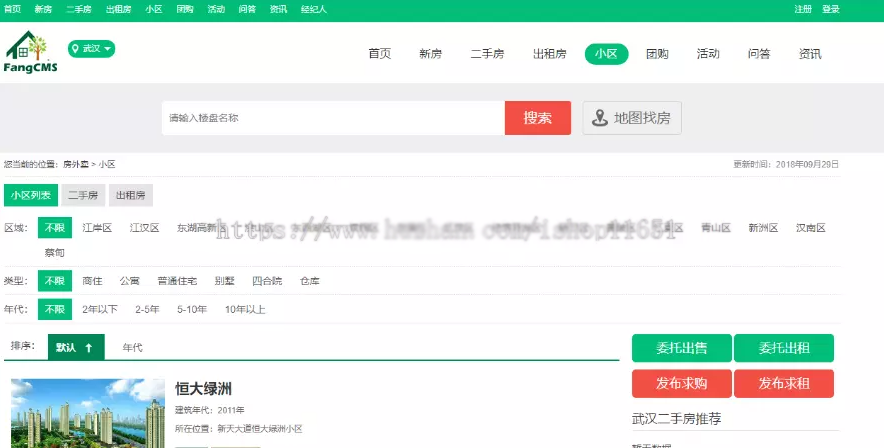Open the 武汉 city selector dropdown

click(91, 49)
